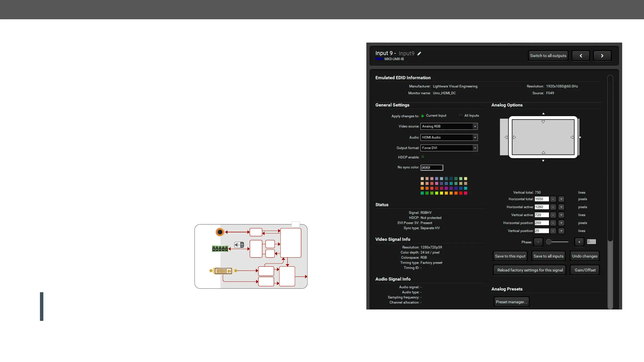The image size is (644, 362).
Task: Click the pencil icon to rename Input9
Action: click(x=419, y=54)
